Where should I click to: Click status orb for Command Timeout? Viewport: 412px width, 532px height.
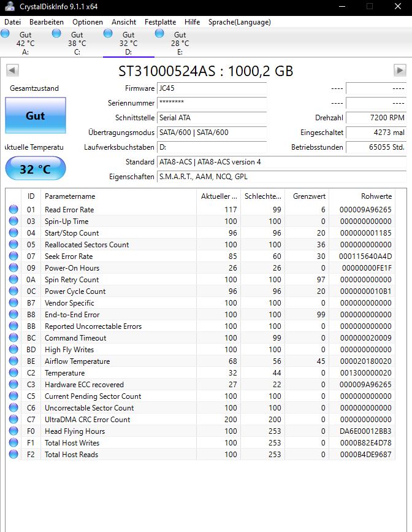pos(13,338)
